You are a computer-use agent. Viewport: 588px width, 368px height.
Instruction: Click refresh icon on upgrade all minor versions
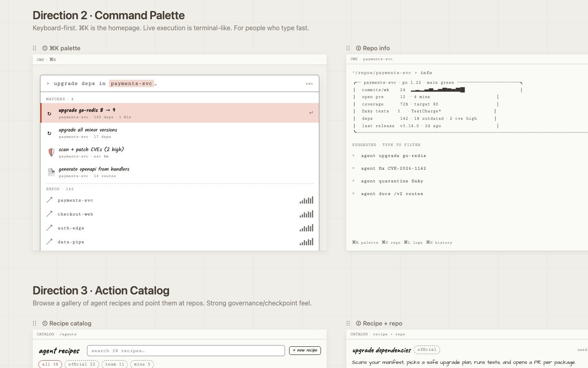coord(49,133)
